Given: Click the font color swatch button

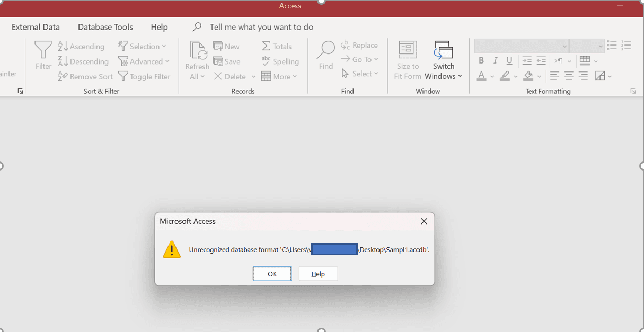Looking at the screenshot, I should coord(481,76).
